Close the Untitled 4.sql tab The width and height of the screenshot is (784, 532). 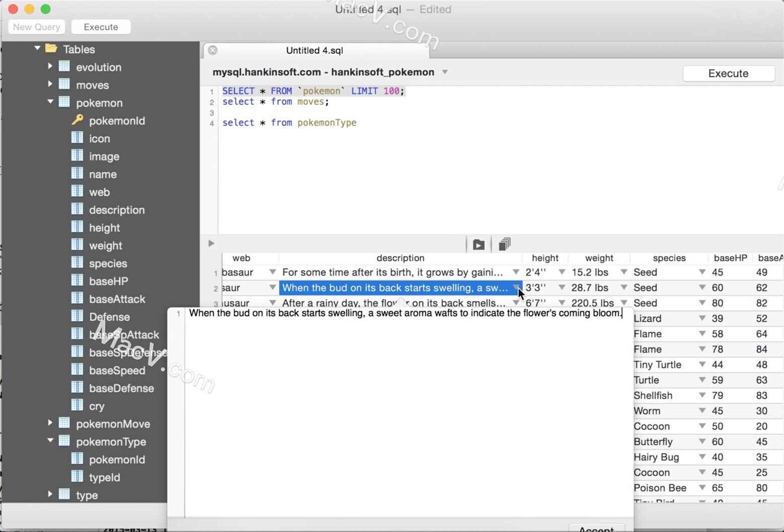pyautogui.click(x=213, y=50)
